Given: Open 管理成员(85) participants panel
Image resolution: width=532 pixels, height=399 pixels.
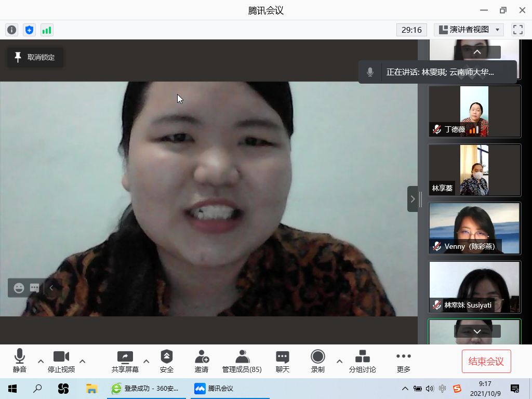Looking at the screenshot, I should 242,361.
